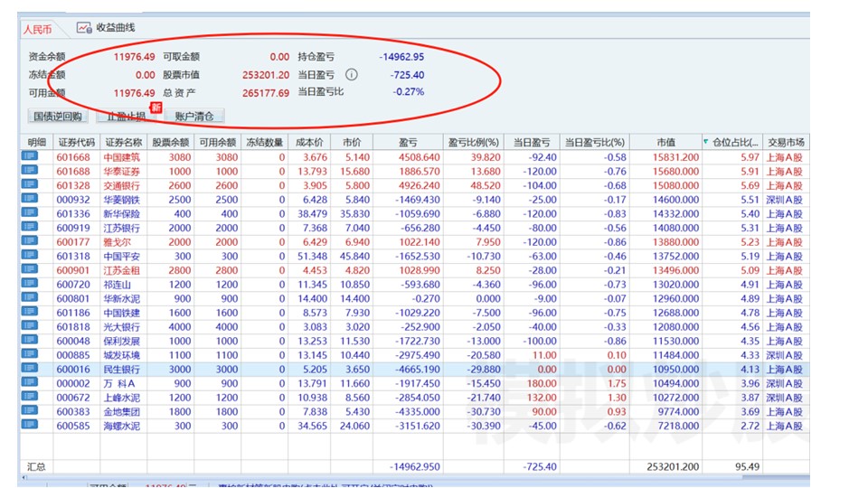
Task: Select stock name 光大银行
Action: click(x=122, y=327)
